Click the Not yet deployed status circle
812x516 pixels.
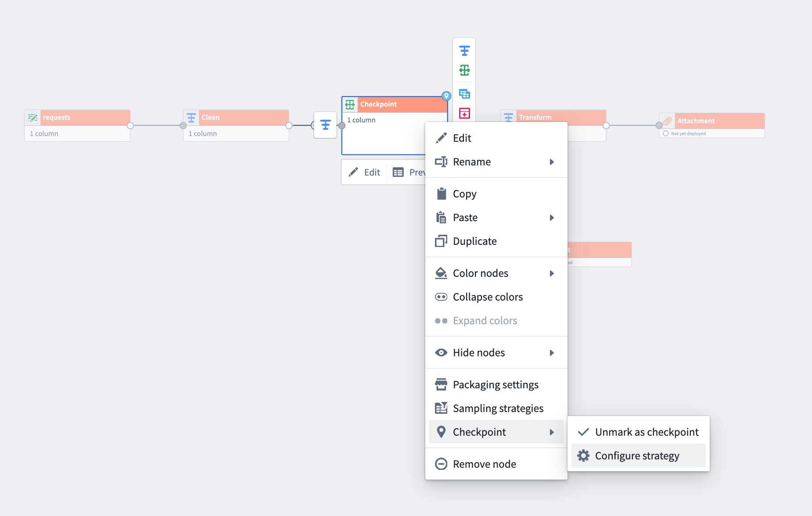[x=665, y=133]
